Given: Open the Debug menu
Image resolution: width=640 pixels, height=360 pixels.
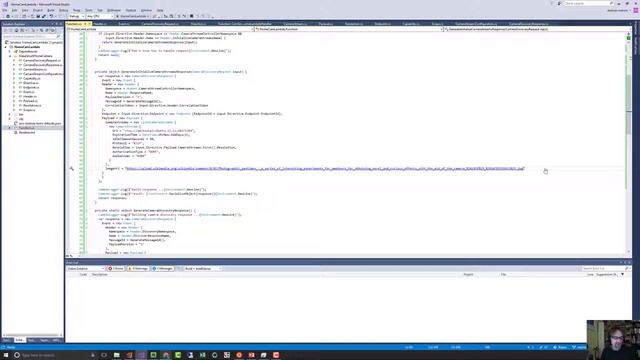Looking at the screenshot, I should tap(64, 10).
